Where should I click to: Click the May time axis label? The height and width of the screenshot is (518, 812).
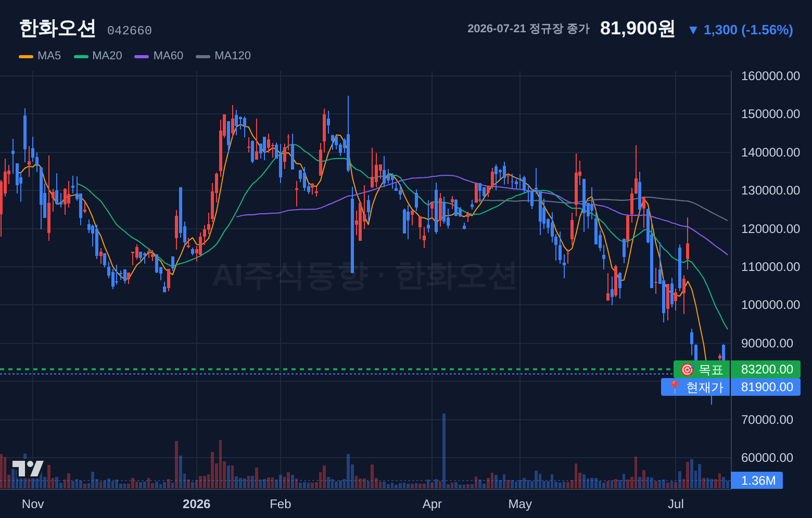click(x=520, y=504)
